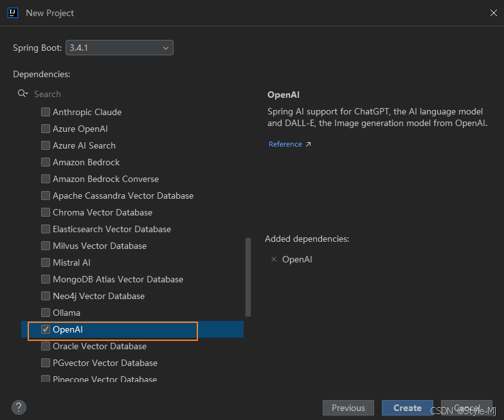Click the Mistral AI row label
Viewport: 504px width, 420px height.
[71, 262]
